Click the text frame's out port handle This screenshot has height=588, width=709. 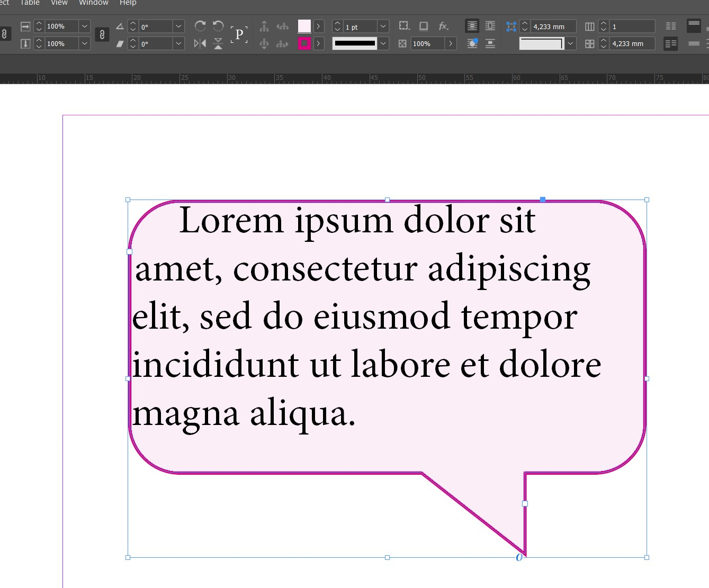[525, 503]
